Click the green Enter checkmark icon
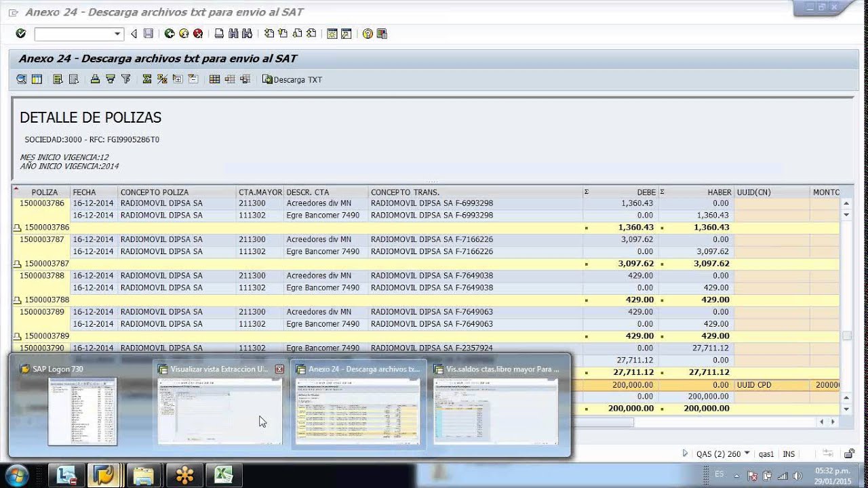This screenshot has height=488, width=868. click(20, 33)
